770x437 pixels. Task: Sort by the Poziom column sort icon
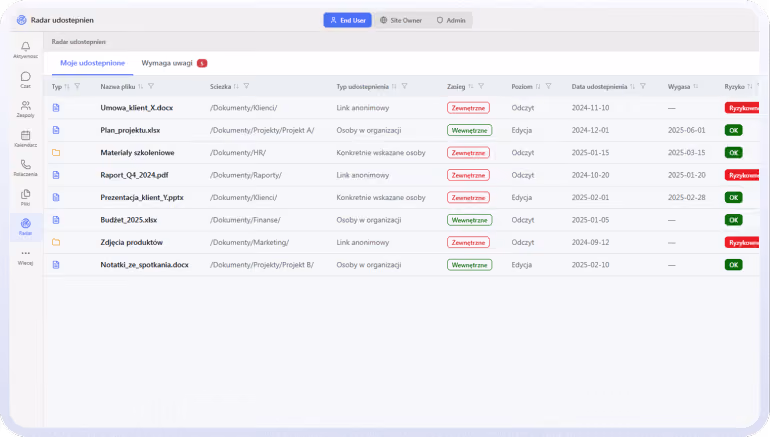pyautogui.click(x=538, y=86)
